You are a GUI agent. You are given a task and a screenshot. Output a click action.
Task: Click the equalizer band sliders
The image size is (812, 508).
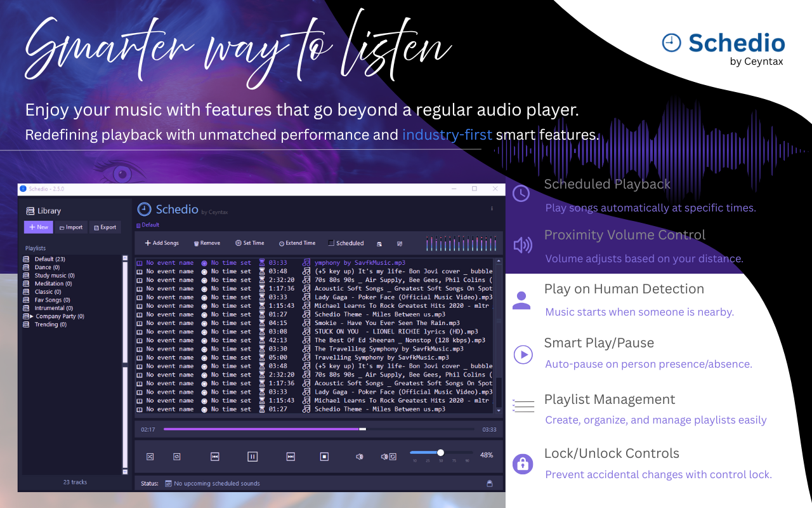(x=462, y=243)
